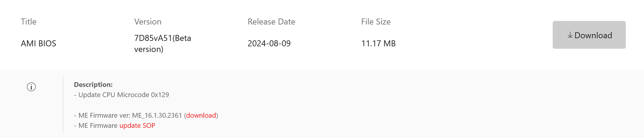Select the AMI BIOS title text
Viewport: 644px width, 138px height.
click(38, 44)
